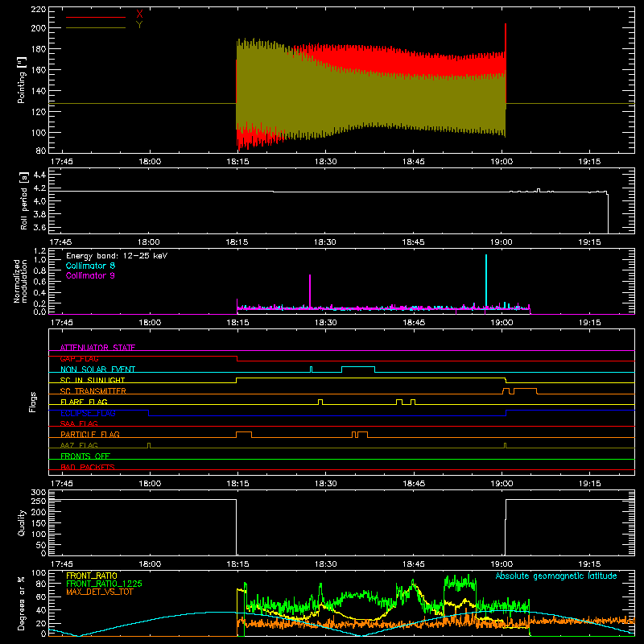Click the 'Absolute geomagnetic latitude' label
This screenshot has height=644, width=644.
(x=556, y=576)
